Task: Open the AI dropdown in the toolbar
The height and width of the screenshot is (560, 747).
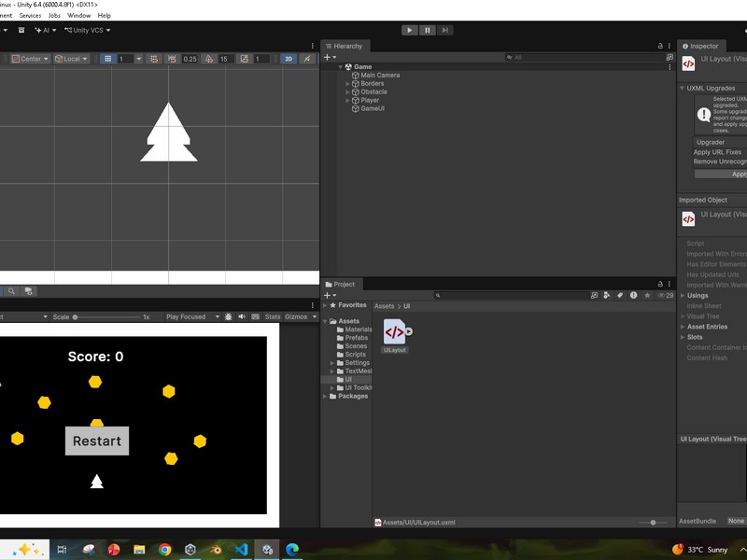Action: coord(46,30)
